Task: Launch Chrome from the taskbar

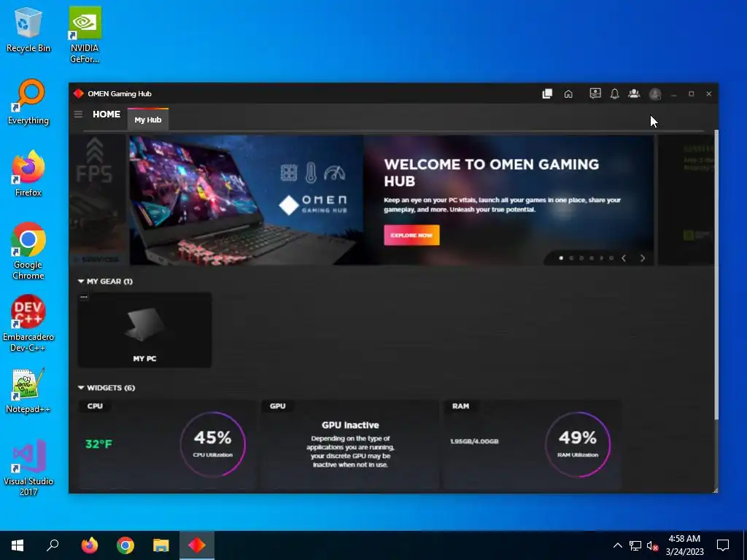Action: point(125,545)
